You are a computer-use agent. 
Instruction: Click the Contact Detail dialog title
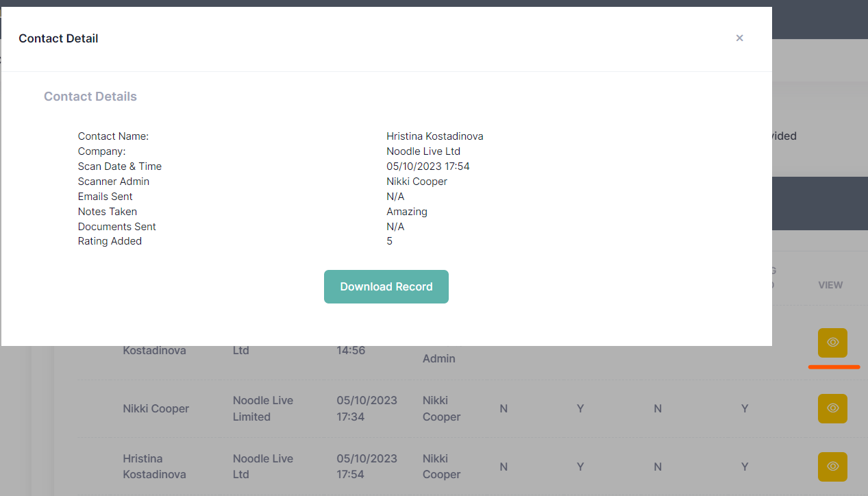coord(58,38)
